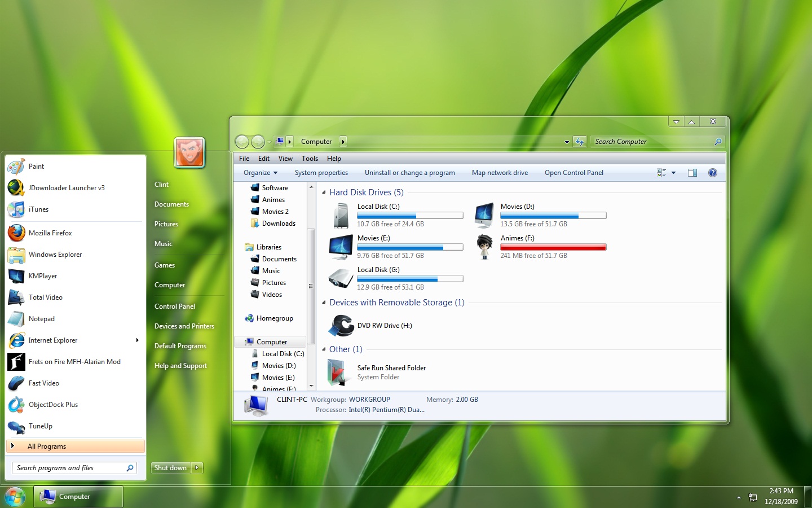Screen dimensions: 812x508
Task: Start JDownloader Launcher v3
Action: (66, 188)
